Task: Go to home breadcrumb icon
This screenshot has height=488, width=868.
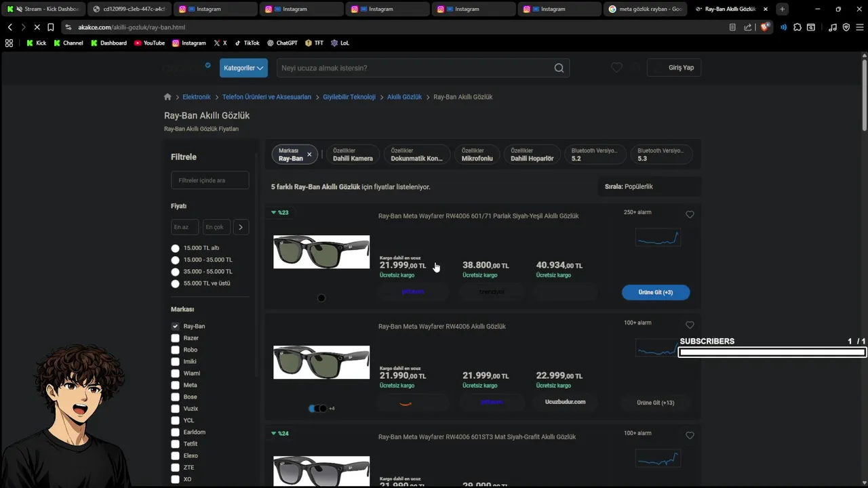Action: click(x=167, y=97)
